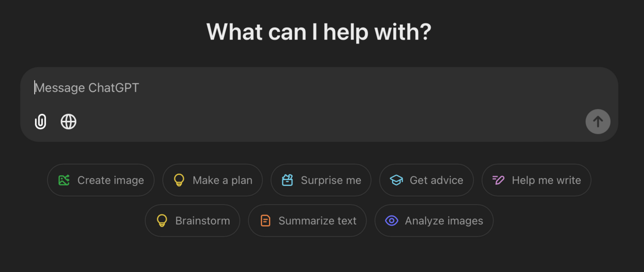Click the orange document Summarize text icon
Viewport: 644px width, 272px height.
(265, 221)
